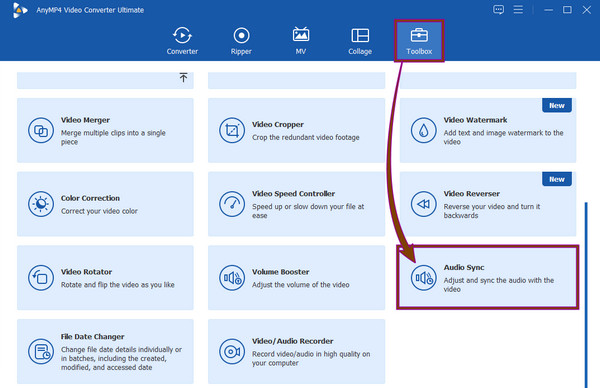Click the Video/Audio Recorder camera icon

pyautogui.click(x=232, y=351)
